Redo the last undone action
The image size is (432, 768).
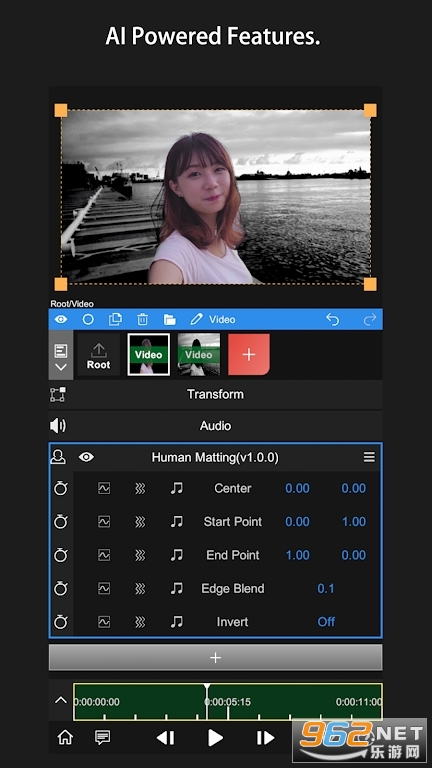click(x=370, y=319)
